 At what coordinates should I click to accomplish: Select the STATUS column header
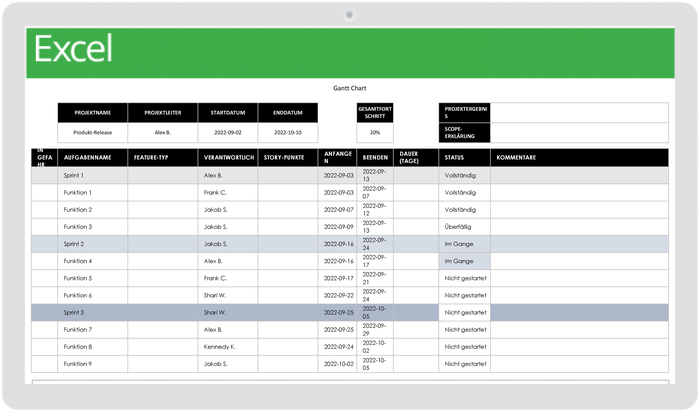(465, 158)
